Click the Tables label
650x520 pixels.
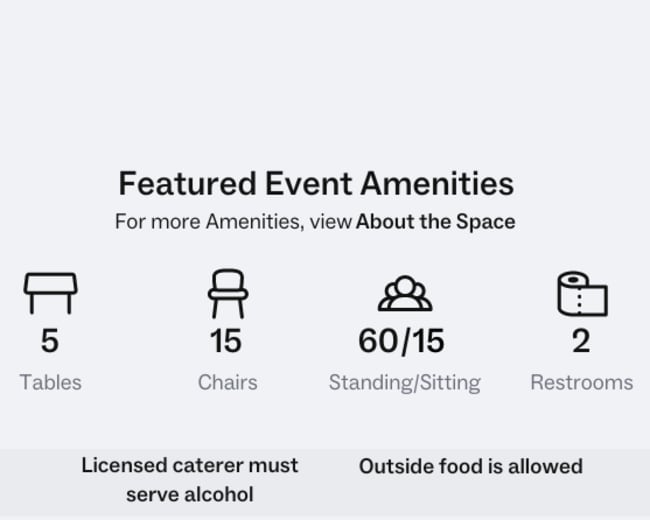(51, 382)
